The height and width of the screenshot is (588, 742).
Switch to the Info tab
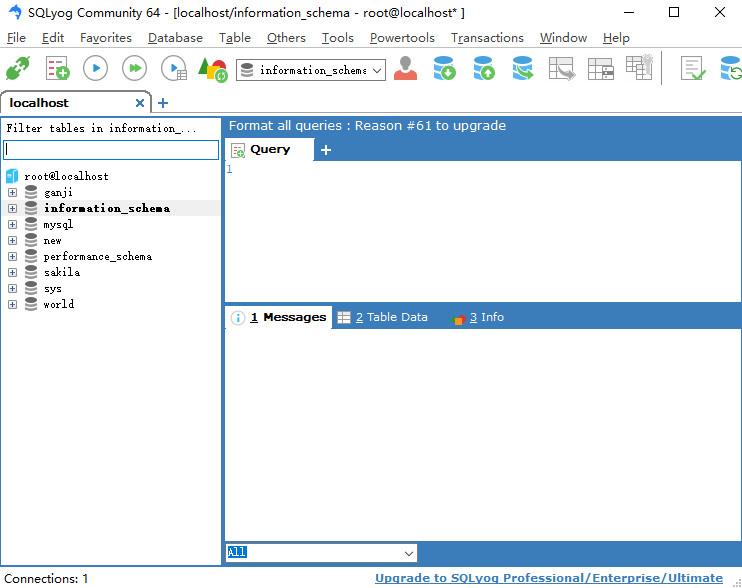(x=478, y=317)
